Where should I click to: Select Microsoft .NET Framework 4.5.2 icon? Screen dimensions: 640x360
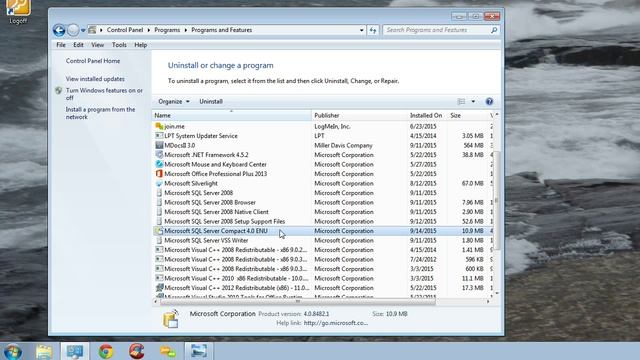point(159,155)
